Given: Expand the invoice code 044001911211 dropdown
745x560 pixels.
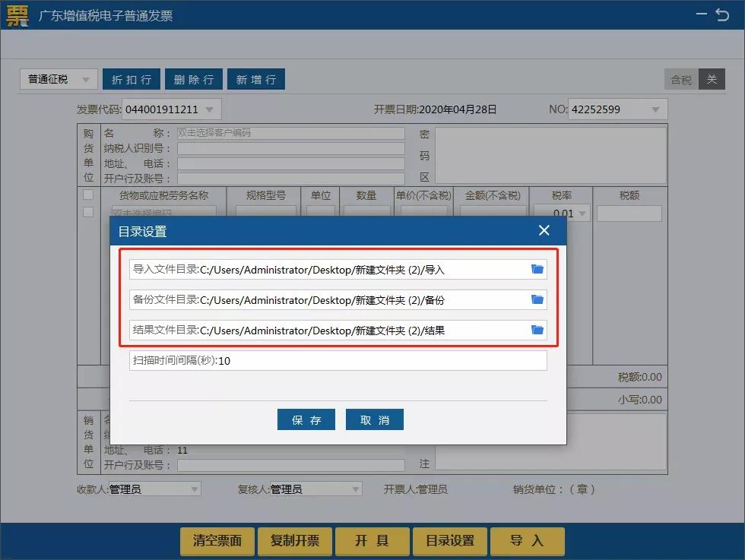Looking at the screenshot, I should (211, 109).
